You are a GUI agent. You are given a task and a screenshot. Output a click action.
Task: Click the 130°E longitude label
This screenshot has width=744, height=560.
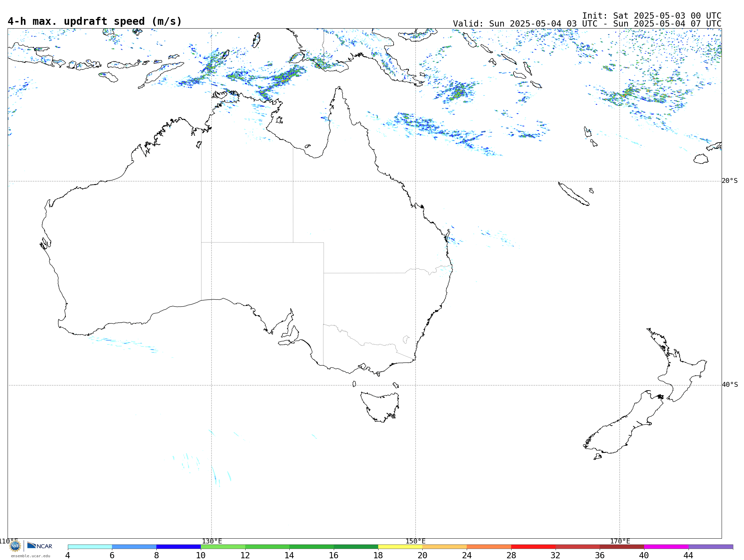coord(212,541)
